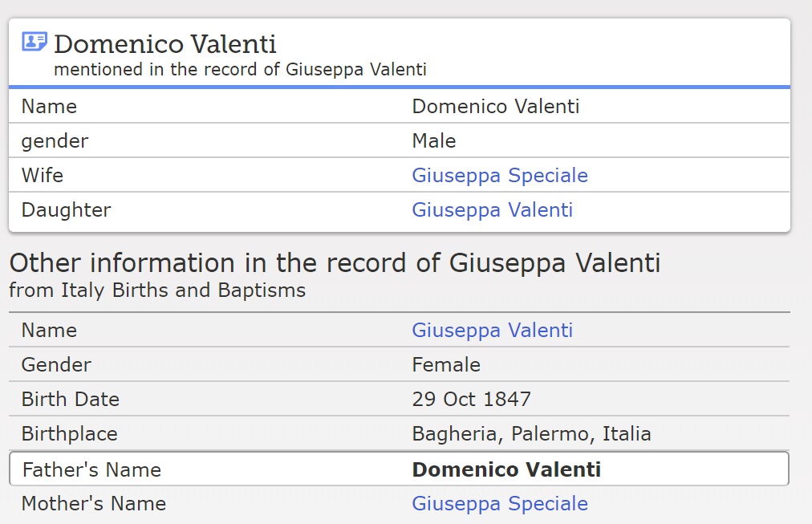Select the bold Domenico Valenti father's name value

[x=505, y=469]
